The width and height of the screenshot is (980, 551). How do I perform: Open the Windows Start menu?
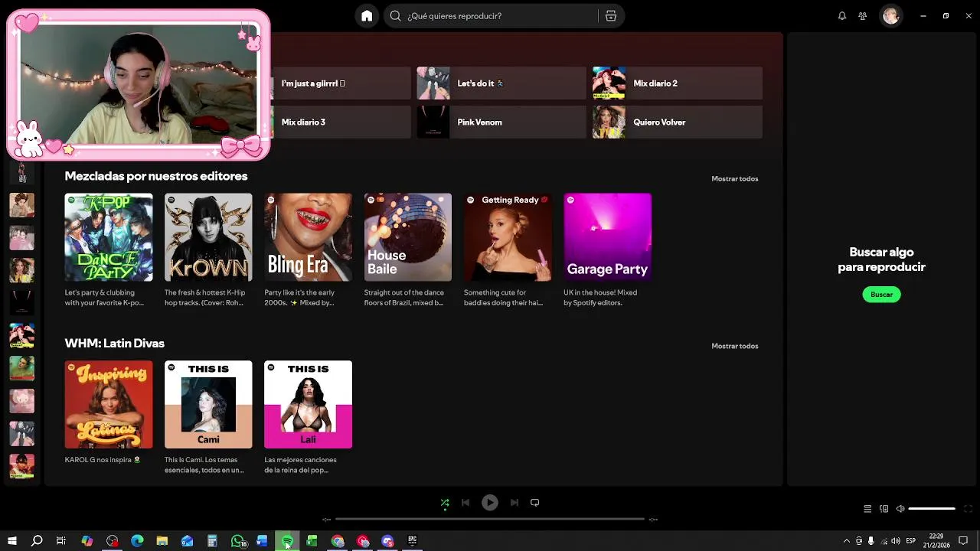pos(12,541)
